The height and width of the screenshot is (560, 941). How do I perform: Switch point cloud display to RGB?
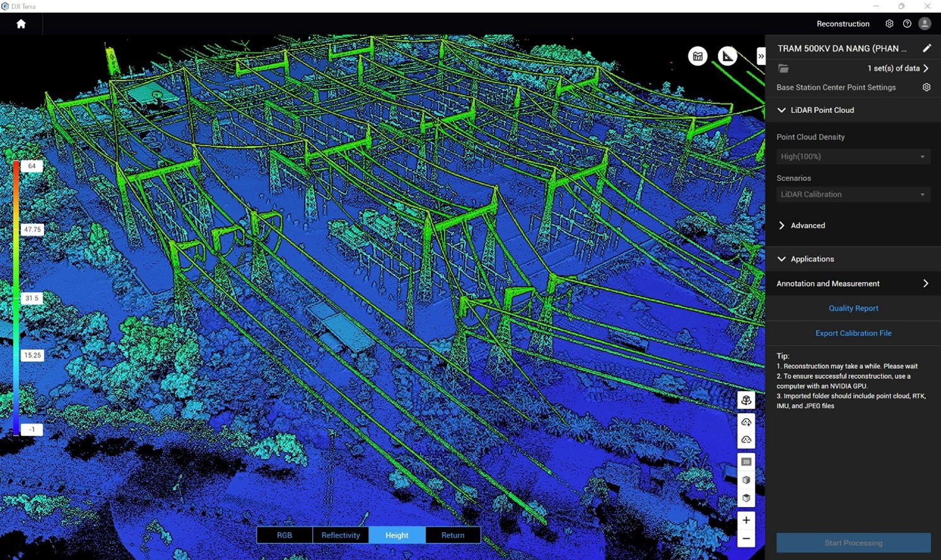click(x=284, y=535)
